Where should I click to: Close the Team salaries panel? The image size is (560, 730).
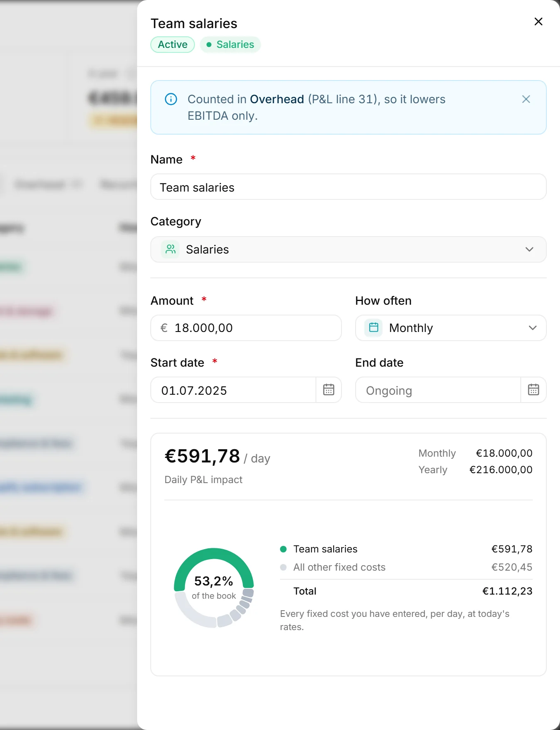(x=538, y=21)
